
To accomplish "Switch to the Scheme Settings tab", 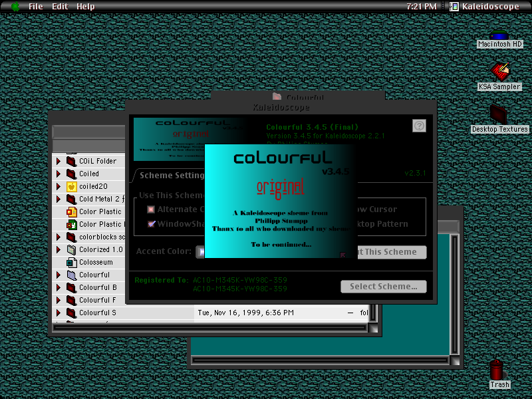I will [172, 176].
